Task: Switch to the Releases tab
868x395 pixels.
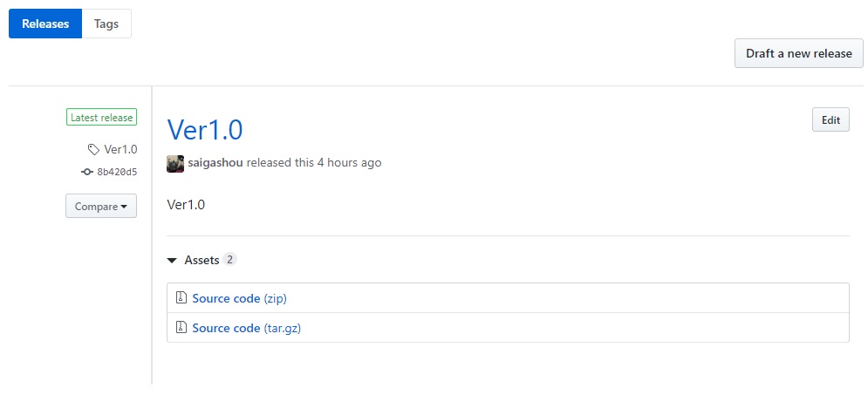Action: pos(45,24)
